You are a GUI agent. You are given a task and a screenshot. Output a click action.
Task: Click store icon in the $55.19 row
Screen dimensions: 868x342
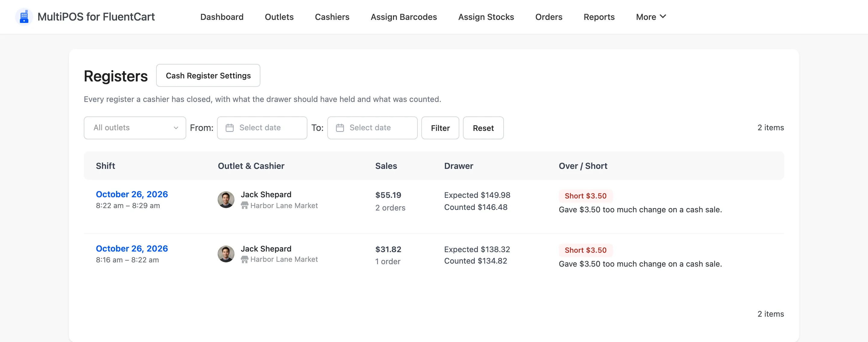point(245,205)
